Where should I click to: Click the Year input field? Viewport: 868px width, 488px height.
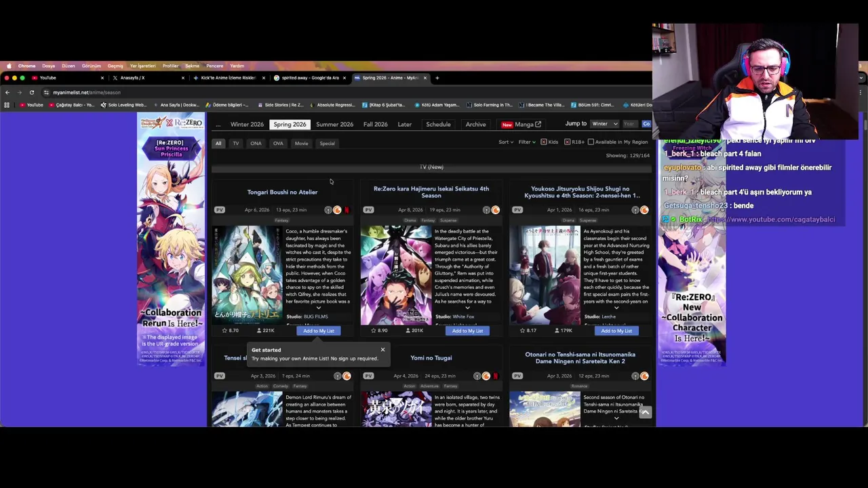click(x=629, y=124)
